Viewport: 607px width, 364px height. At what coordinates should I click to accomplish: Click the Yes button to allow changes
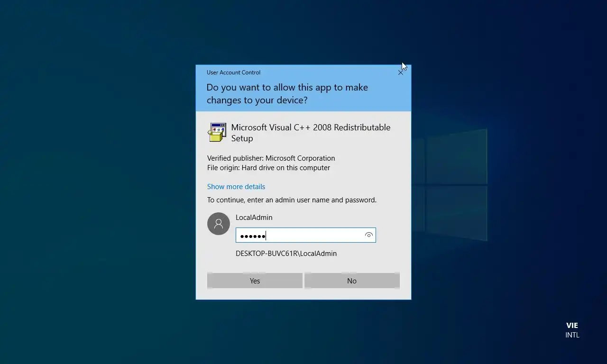[x=255, y=281]
